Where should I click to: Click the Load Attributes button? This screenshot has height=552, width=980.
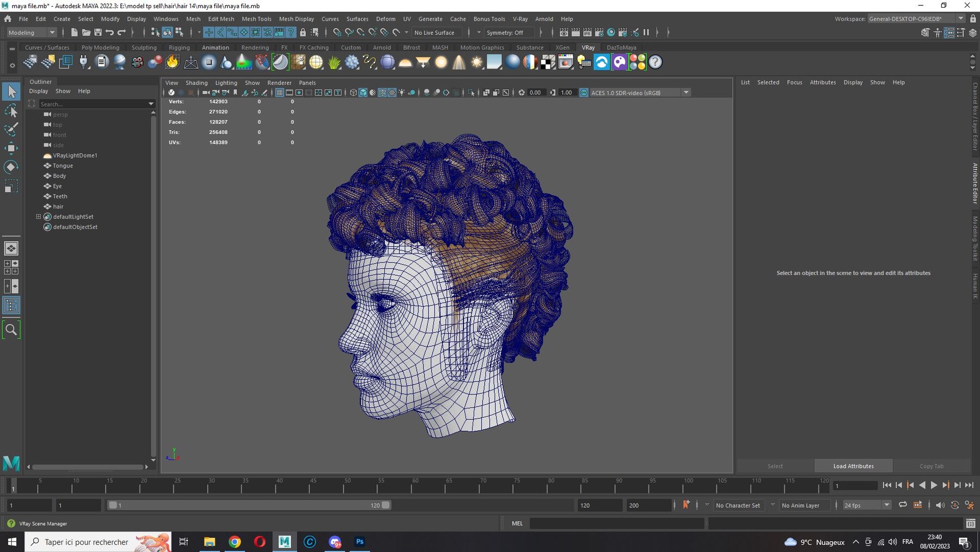pos(853,466)
